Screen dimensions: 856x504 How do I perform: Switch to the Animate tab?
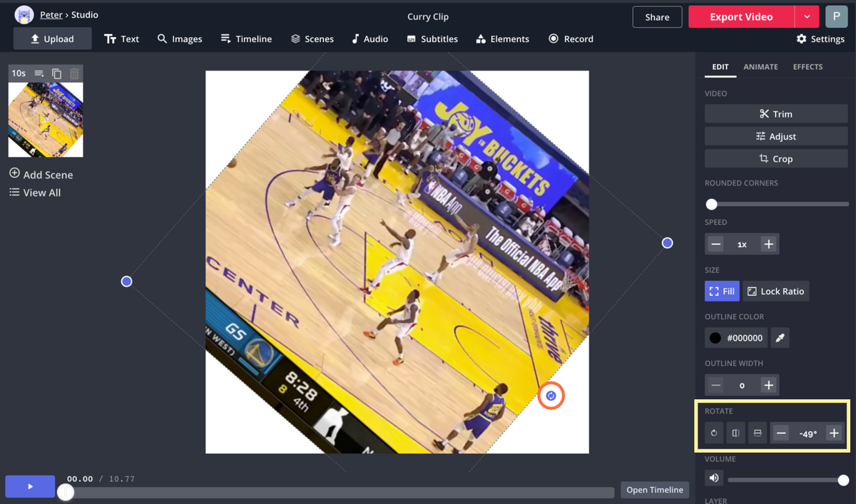point(760,67)
